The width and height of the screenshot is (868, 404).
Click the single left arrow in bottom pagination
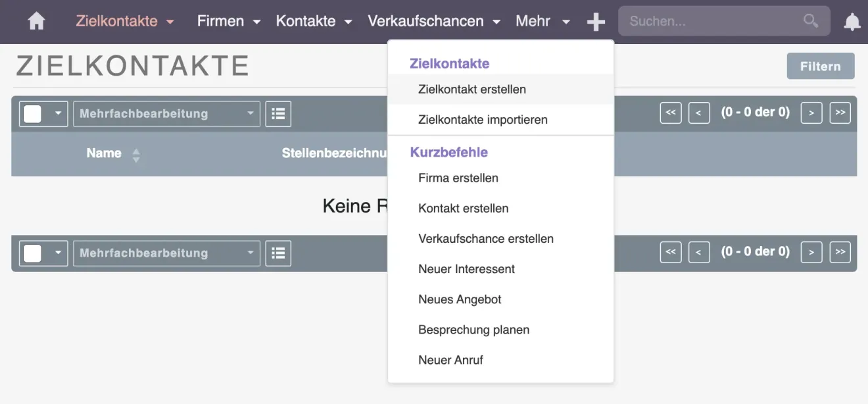pos(699,252)
